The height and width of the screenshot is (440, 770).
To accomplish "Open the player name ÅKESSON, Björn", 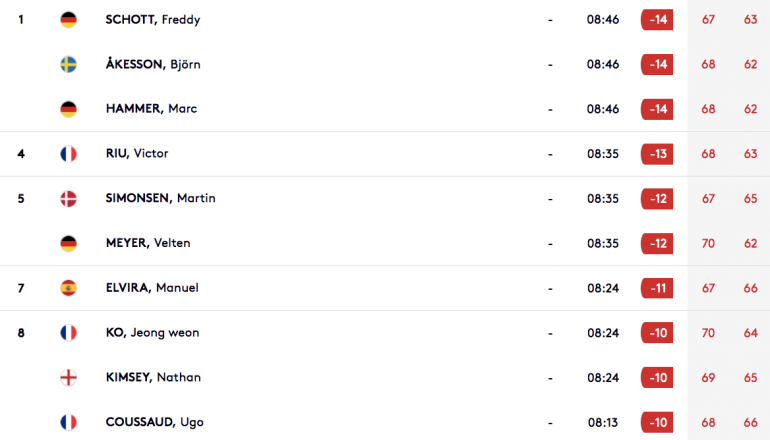I will [153, 64].
